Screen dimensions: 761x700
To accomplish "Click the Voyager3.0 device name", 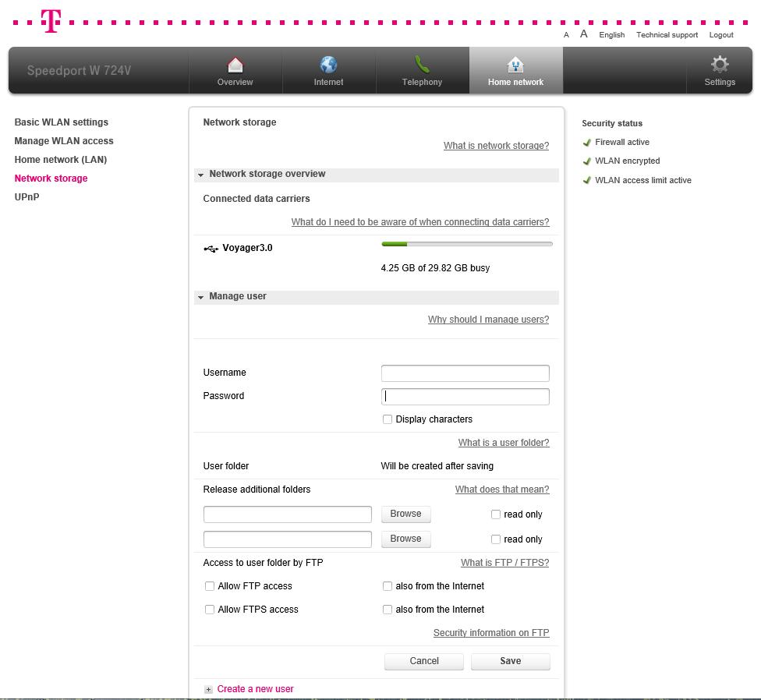I will pos(247,248).
